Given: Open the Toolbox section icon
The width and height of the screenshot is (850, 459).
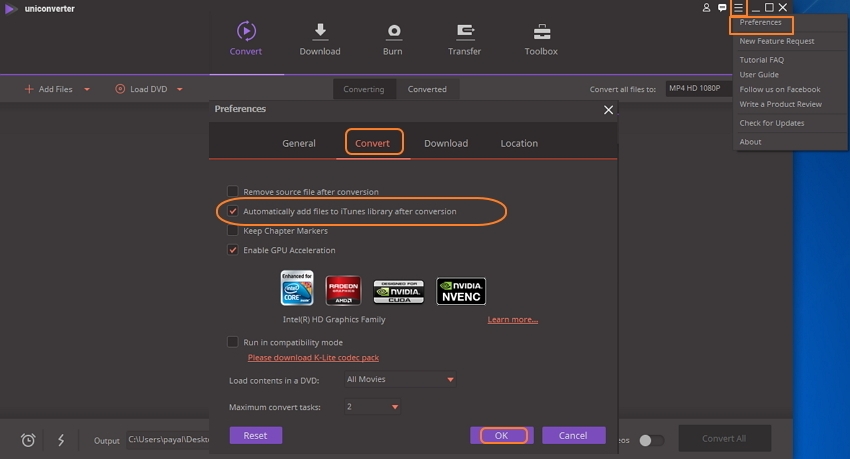Looking at the screenshot, I should tap(542, 32).
